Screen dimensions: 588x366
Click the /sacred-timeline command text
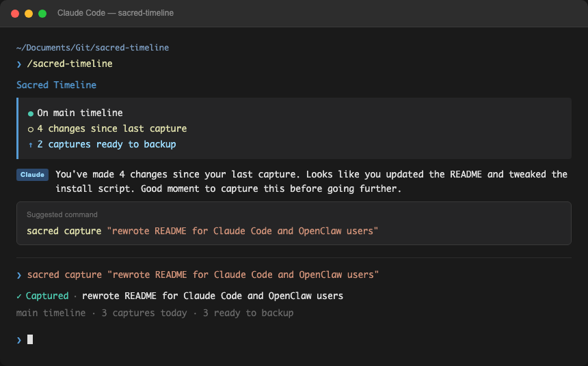(x=70, y=64)
